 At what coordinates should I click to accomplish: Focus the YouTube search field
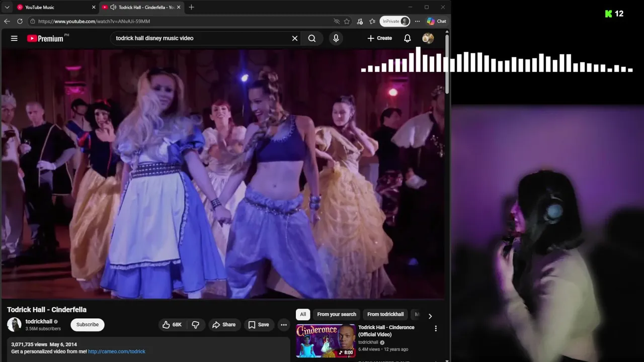pyautogui.click(x=201, y=38)
